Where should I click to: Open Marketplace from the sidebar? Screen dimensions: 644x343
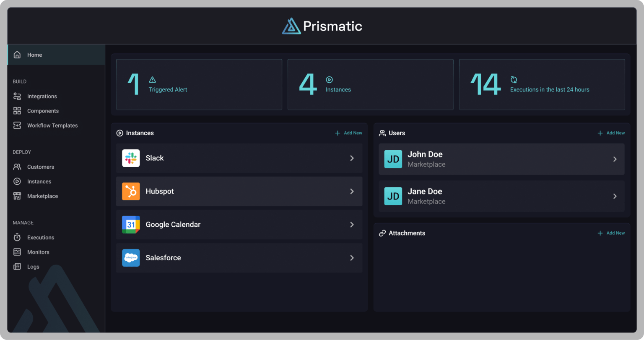click(x=42, y=196)
